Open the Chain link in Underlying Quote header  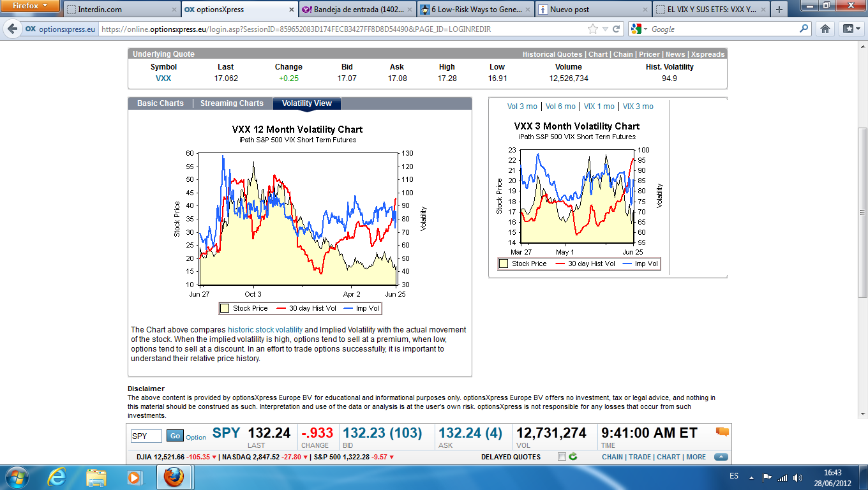click(x=623, y=54)
